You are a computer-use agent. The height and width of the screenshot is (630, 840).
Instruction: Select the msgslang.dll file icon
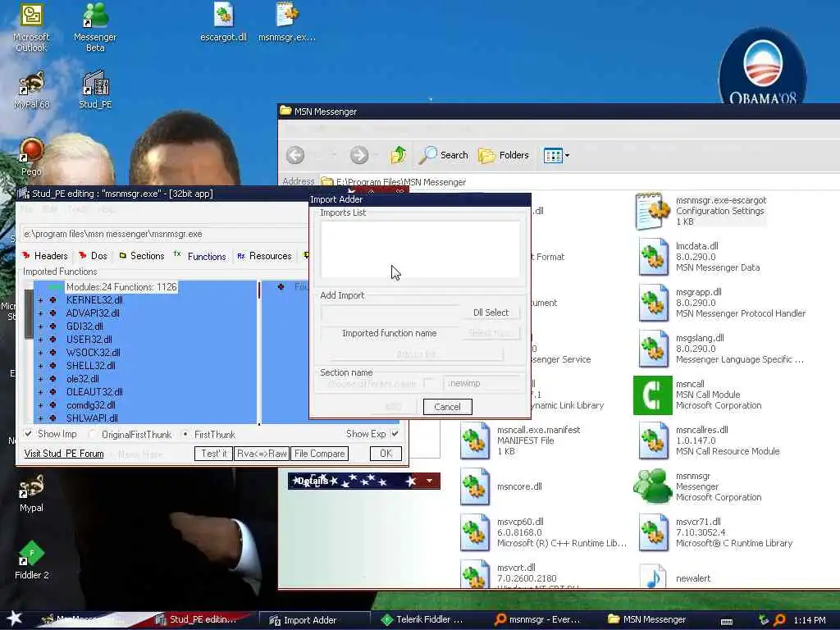(x=652, y=349)
